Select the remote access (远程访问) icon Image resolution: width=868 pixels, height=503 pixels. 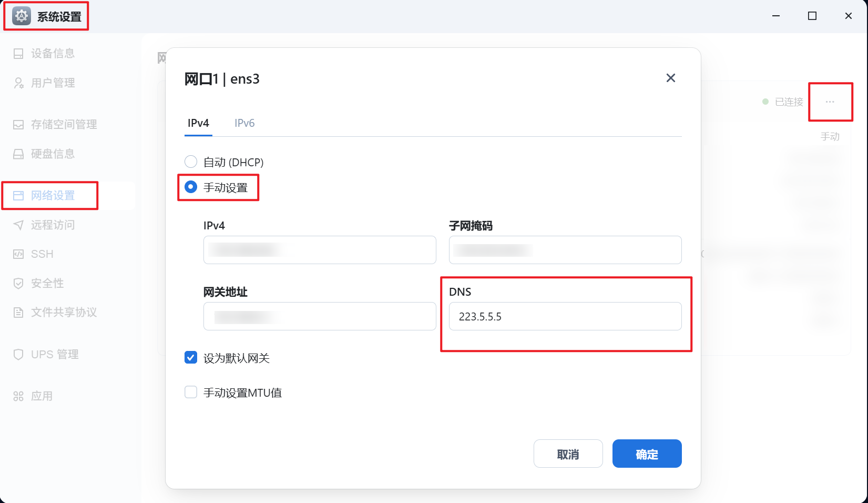point(18,225)
